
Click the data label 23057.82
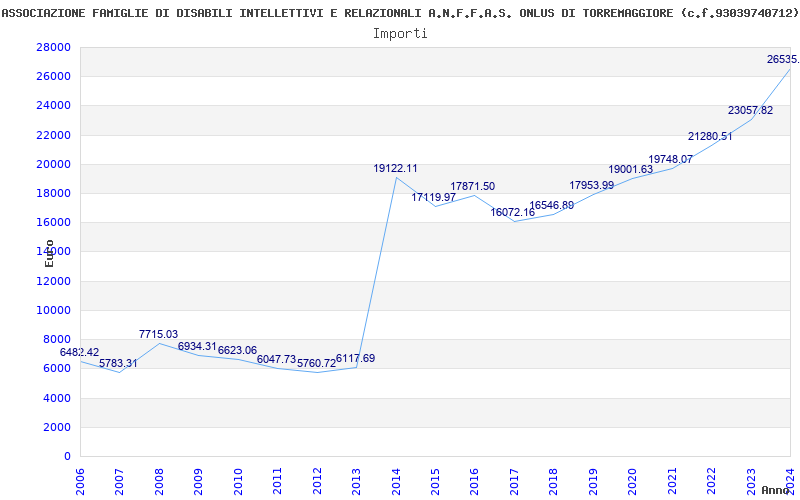click(751, 110)
